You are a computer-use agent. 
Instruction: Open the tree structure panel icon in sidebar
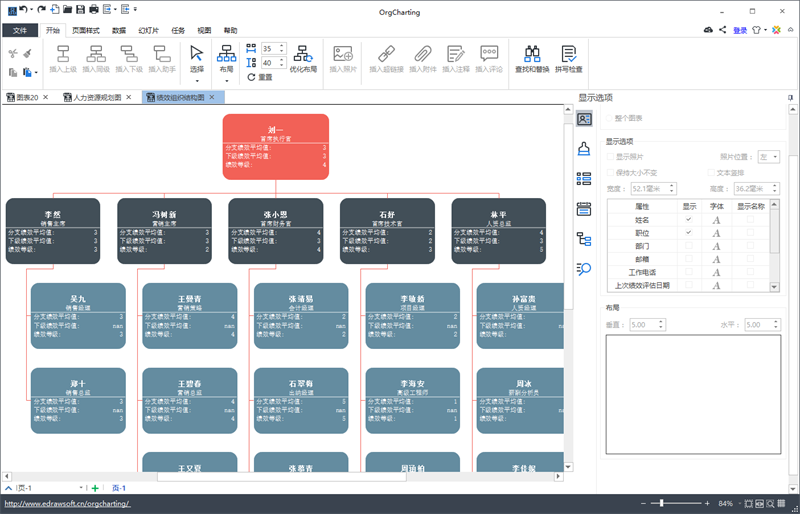[x=584, y=239]
